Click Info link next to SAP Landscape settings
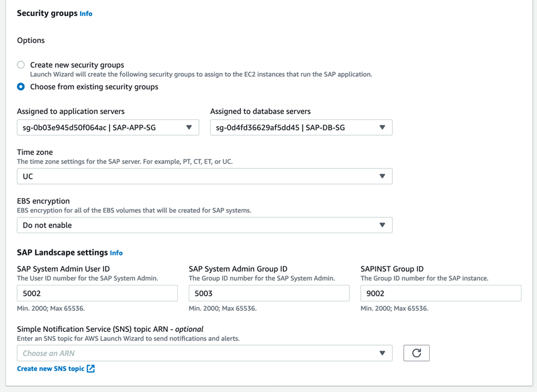This screenshot has width=537, height=392. [x=116, y=253]
